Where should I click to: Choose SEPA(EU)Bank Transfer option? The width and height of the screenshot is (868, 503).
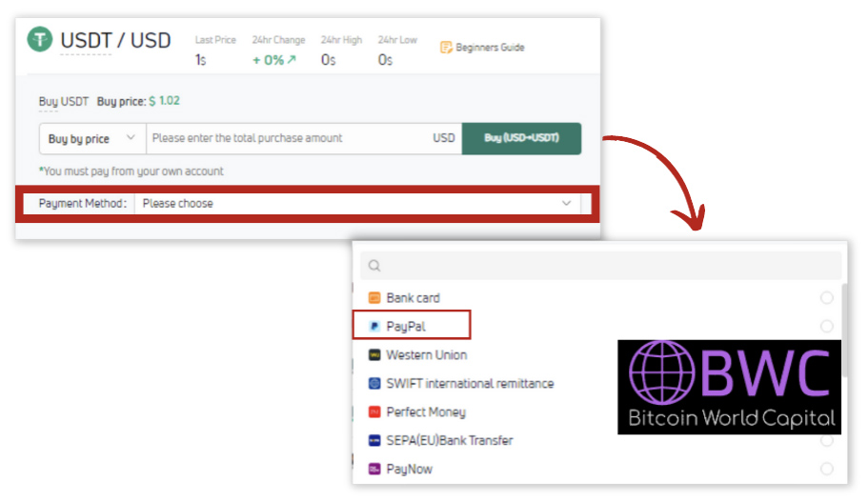pyautogui.click(x=450, y=440)
